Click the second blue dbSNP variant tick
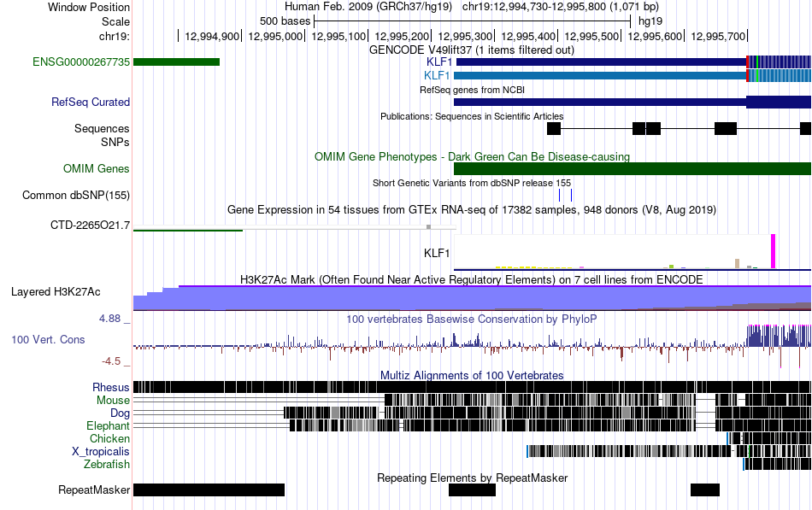 tap(571, 195)
